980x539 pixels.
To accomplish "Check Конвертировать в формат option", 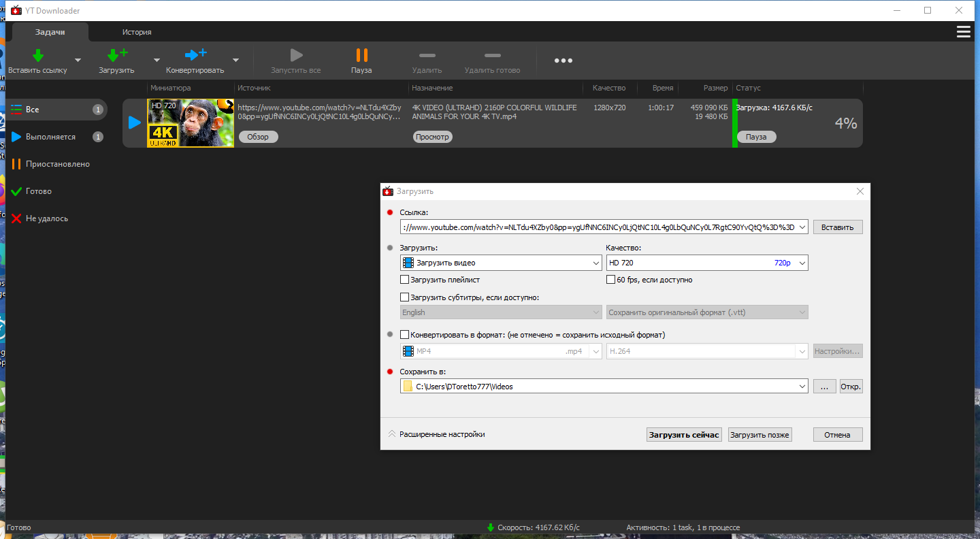I will coord(405,335).
